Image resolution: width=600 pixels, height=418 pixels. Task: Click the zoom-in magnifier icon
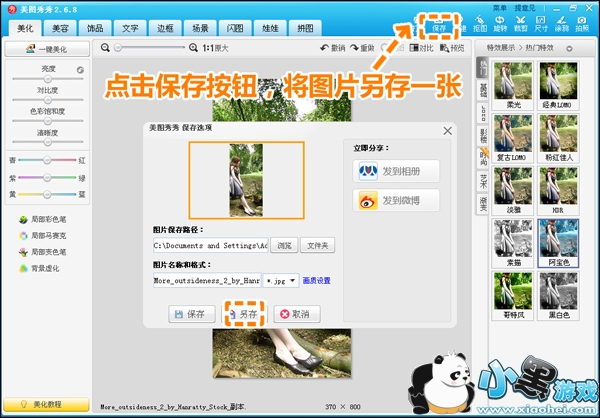tap(194, 48)
